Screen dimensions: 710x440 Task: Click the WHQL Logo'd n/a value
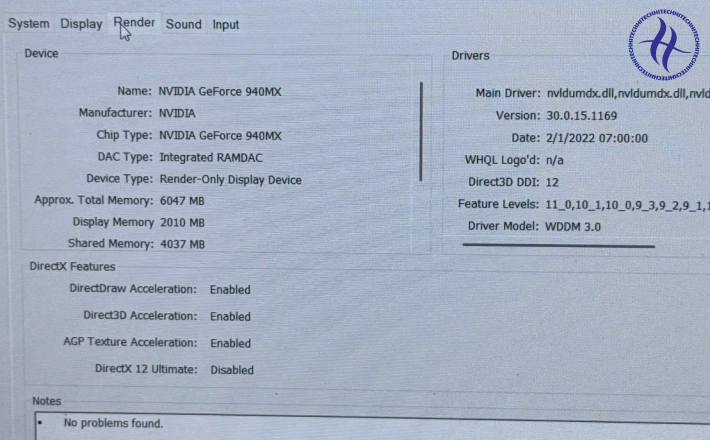pyautogui.click(x=555, y=160)
